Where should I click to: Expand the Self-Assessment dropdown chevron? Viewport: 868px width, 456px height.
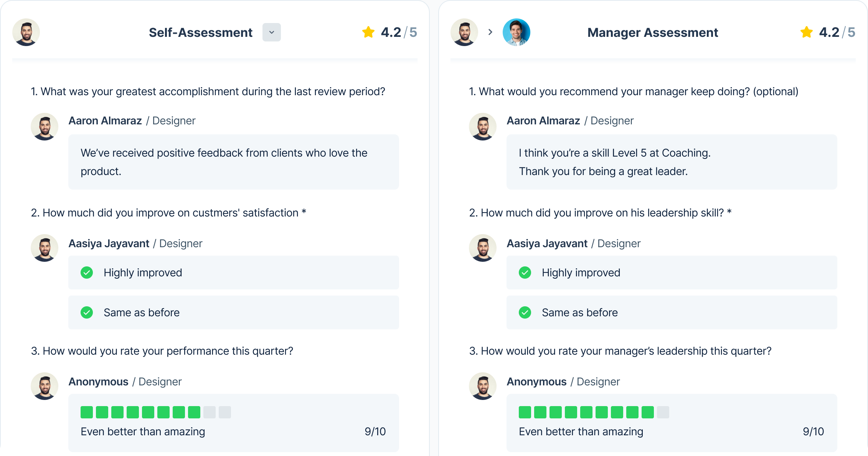(x=272, y=32)
